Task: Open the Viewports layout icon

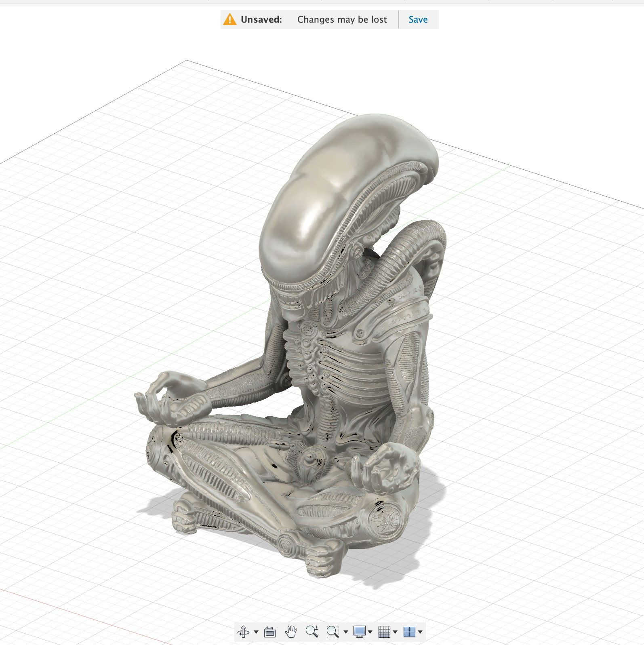Action: tap(410, 631)
